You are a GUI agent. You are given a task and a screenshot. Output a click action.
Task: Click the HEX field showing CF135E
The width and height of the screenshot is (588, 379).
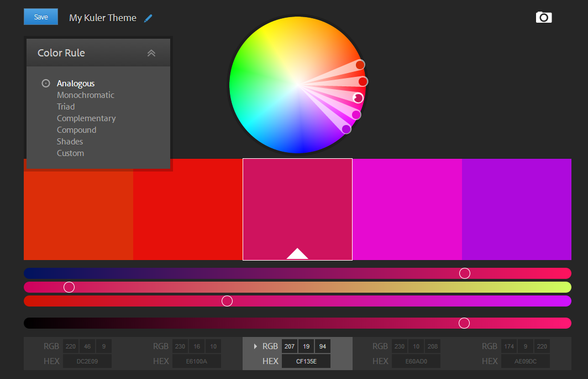[306, 361]
